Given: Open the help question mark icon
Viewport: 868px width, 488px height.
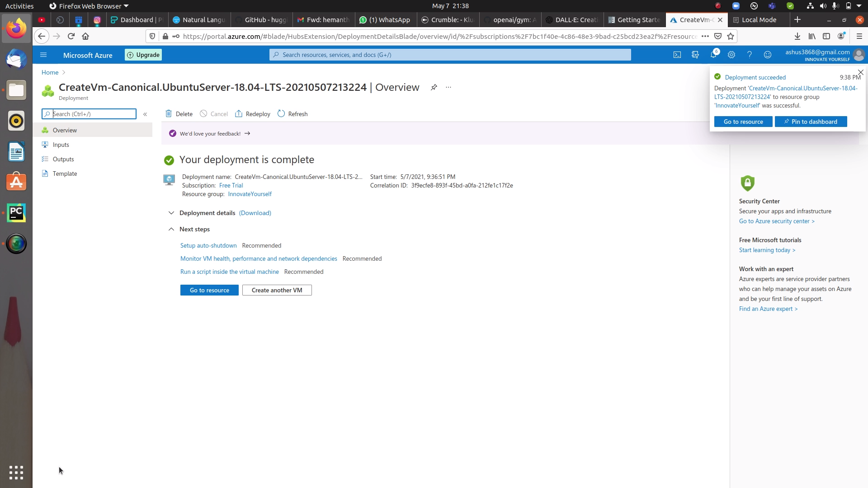Looking at the screenshot, I should click(x=750, y=55).
